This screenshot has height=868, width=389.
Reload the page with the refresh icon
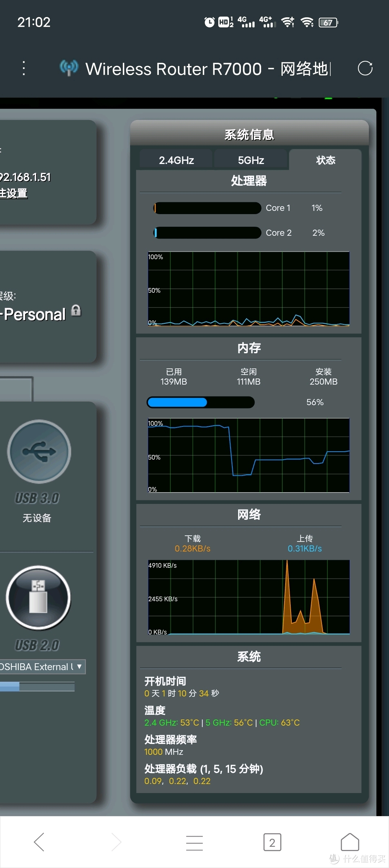(365, 68)
